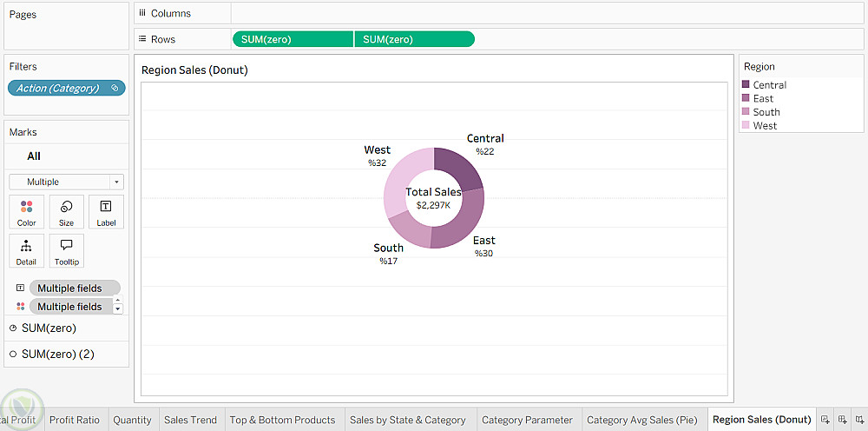
Task: Click the Region legend title
Action: (759, 67)
